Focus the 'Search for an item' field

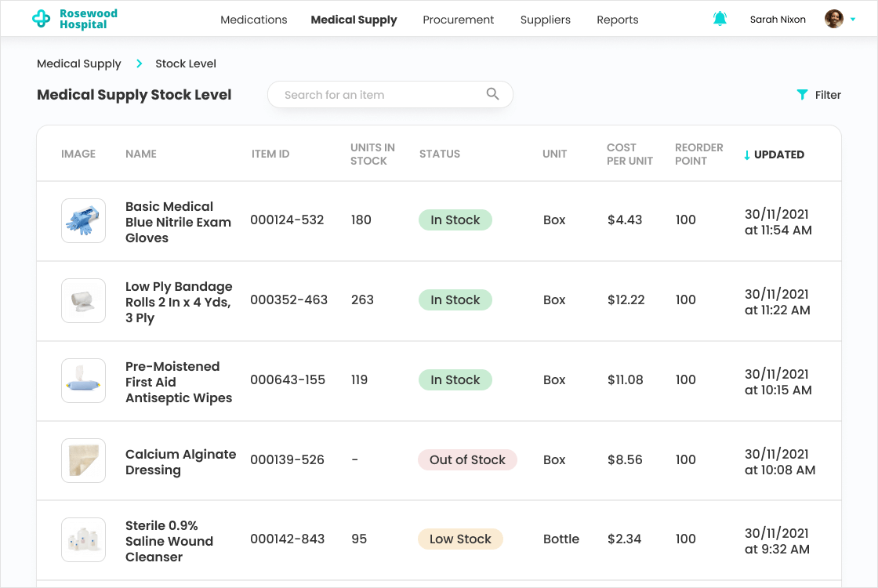[x=376, y=95]
